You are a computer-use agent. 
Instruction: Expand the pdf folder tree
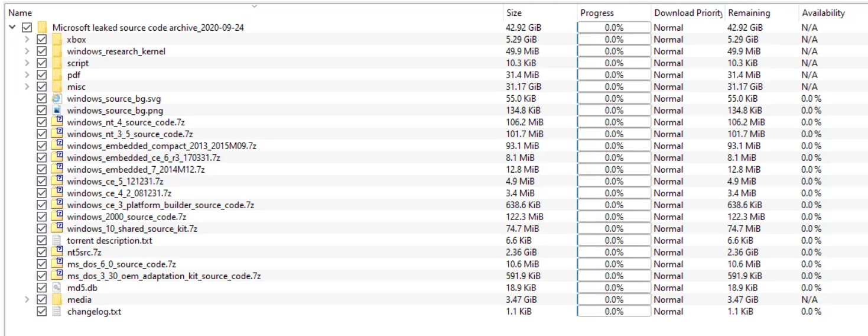(x=27, y=75)
